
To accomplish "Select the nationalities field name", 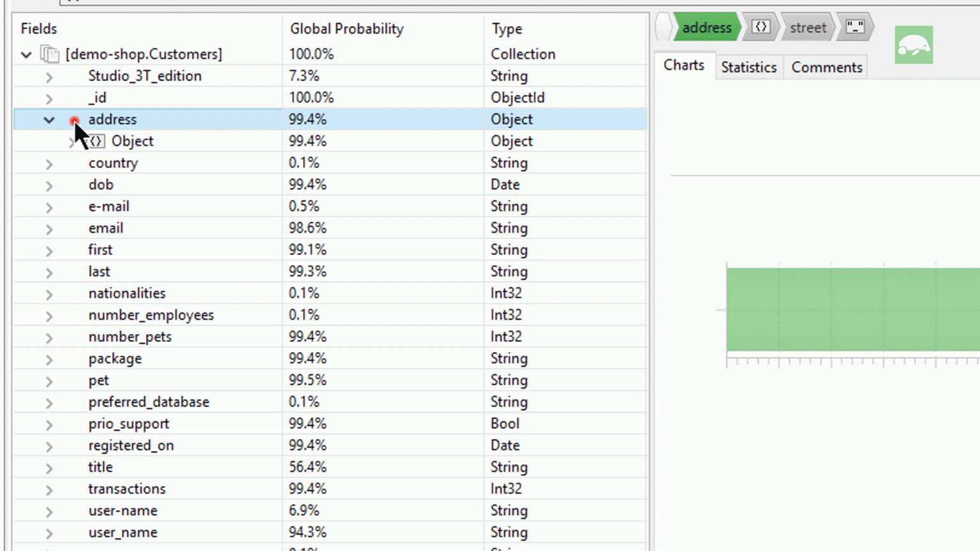I will tap(127, 293).
